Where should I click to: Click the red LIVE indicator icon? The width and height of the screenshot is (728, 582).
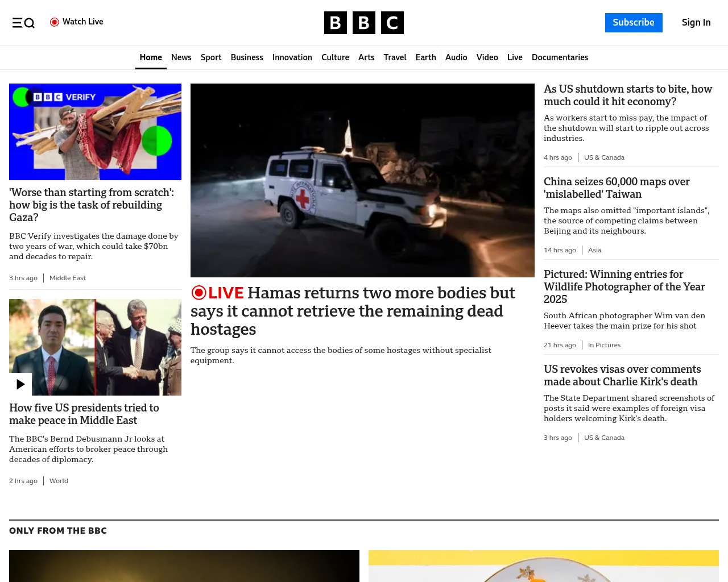tap(198, 293)
